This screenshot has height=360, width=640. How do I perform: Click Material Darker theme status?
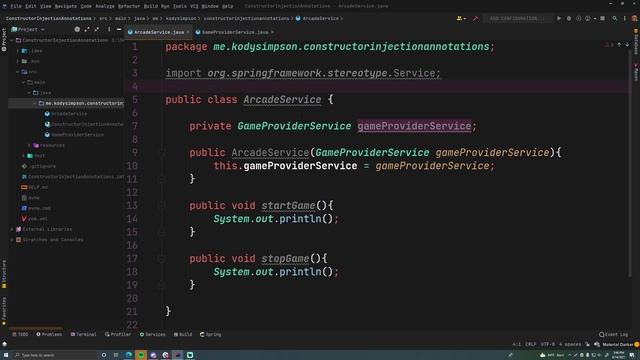coord(618,344)
